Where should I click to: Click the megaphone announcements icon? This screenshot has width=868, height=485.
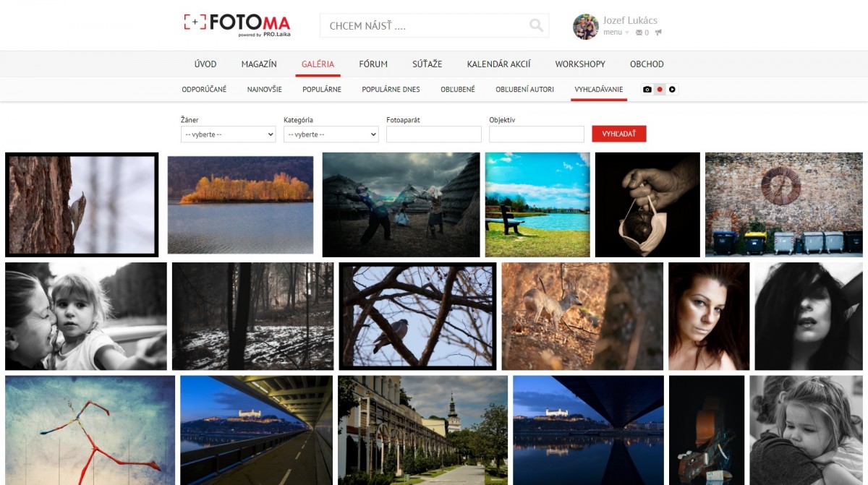[x=658, y=33]
